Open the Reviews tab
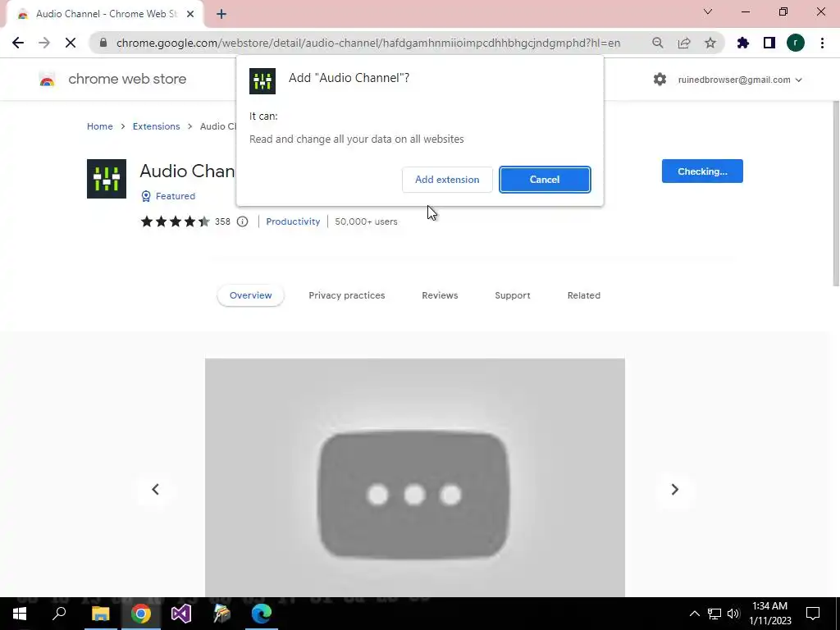 click(440, 295)
